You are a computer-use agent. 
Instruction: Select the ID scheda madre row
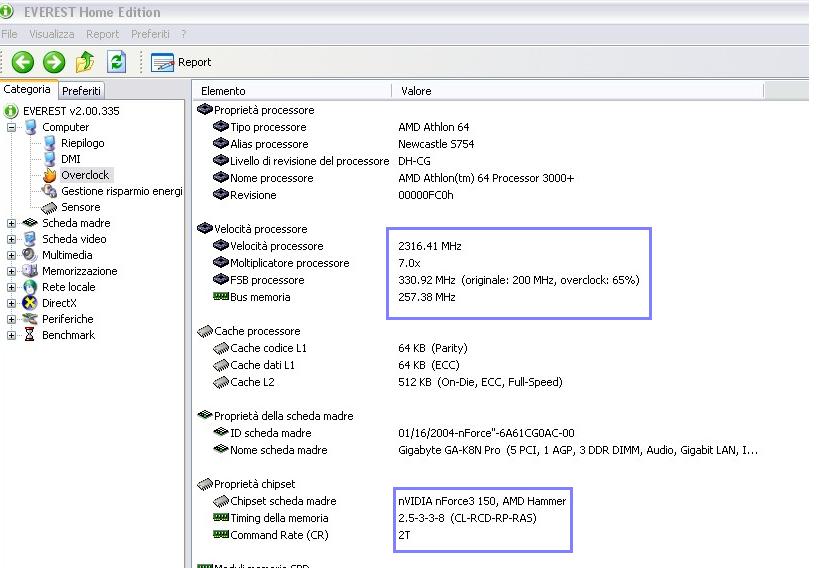[394, 433]
